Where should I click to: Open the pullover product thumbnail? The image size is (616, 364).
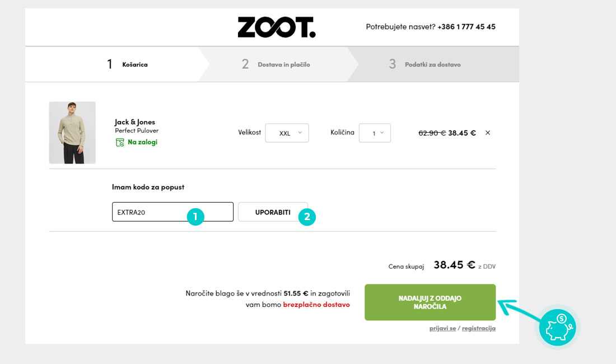(72, 133)
